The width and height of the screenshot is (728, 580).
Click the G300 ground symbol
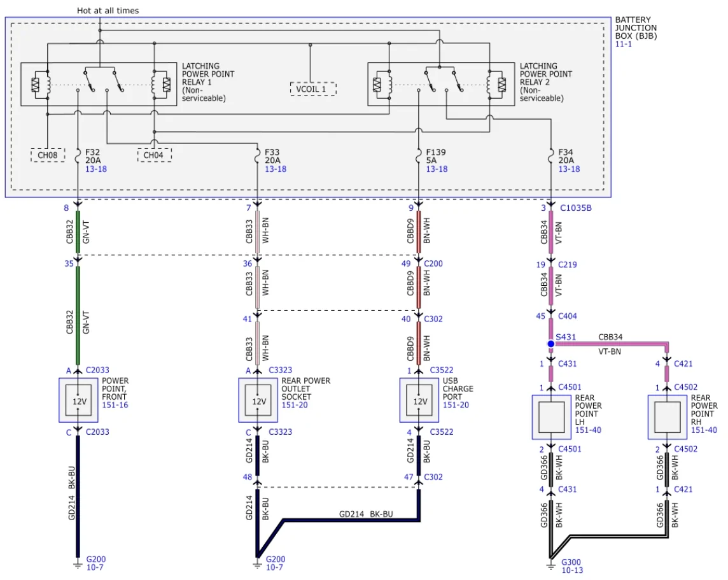tap(550, 565)
